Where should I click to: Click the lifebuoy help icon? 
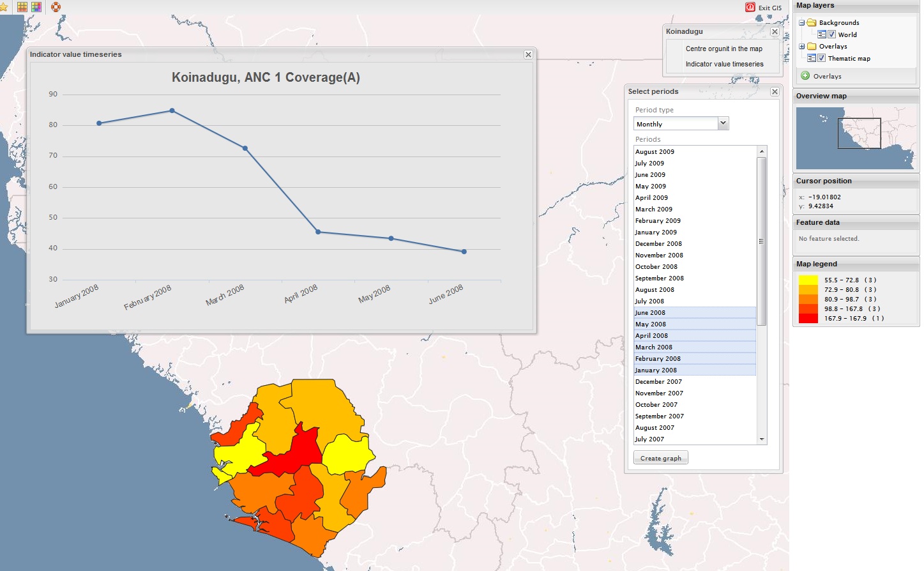[56, 7]
